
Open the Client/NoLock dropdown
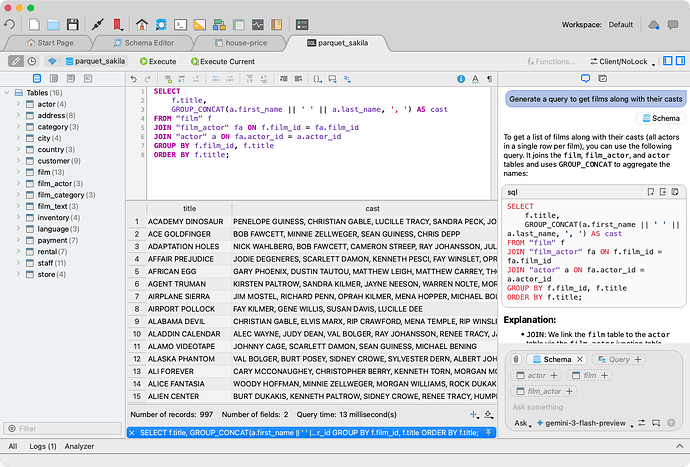click(x=623, y=62)
